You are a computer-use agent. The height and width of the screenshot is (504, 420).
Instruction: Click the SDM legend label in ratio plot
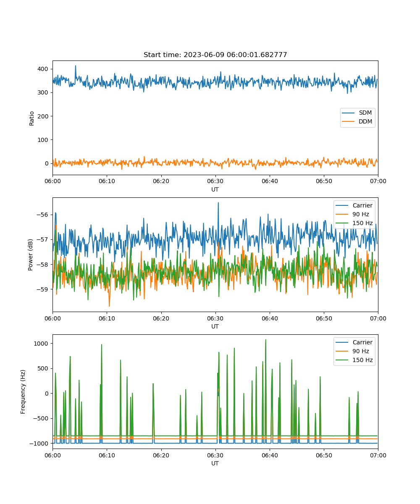click(365, 113)
